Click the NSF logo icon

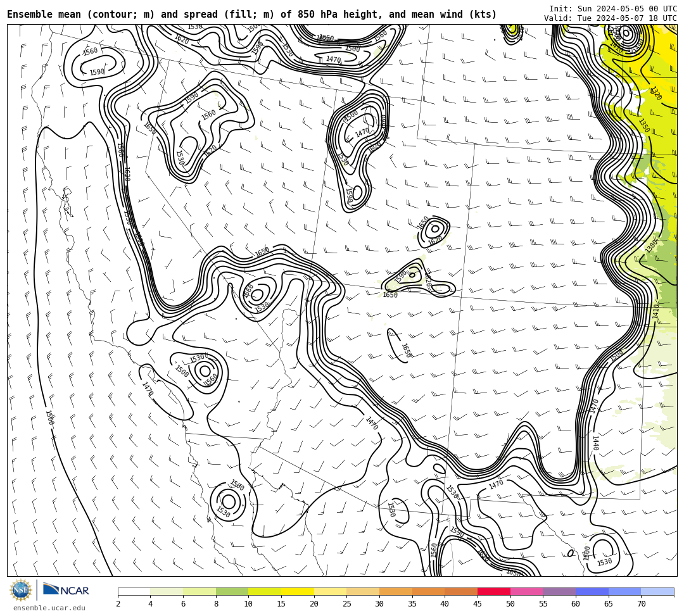click(x=20, y=590)
